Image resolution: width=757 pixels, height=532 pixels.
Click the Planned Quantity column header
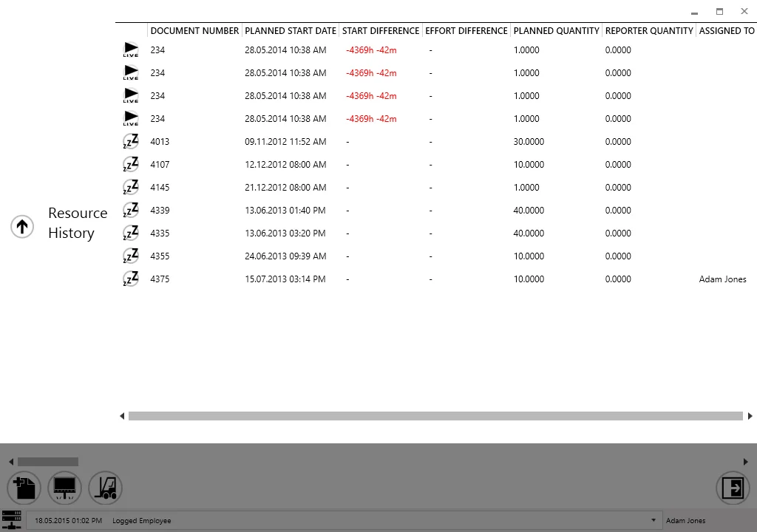[x=556, y=31]
